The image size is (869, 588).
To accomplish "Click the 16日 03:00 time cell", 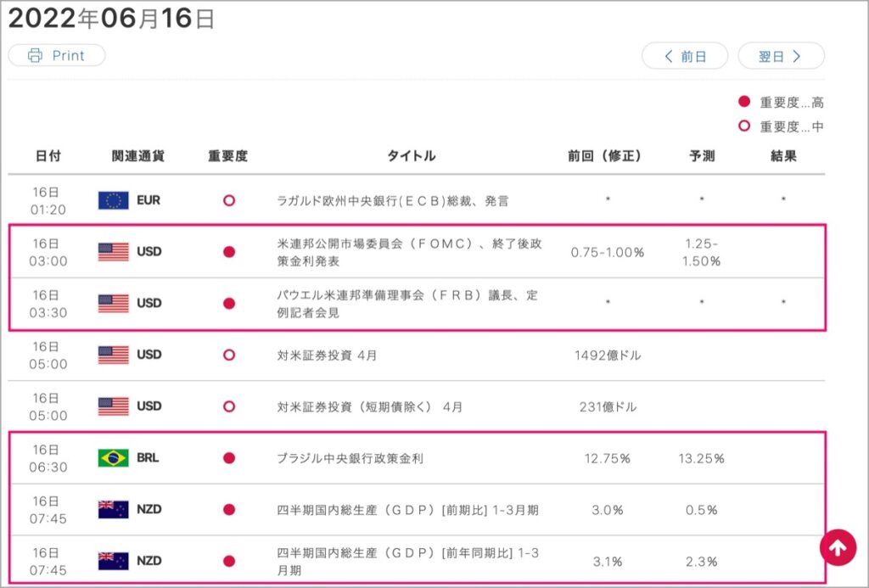I will coord(48,252).
